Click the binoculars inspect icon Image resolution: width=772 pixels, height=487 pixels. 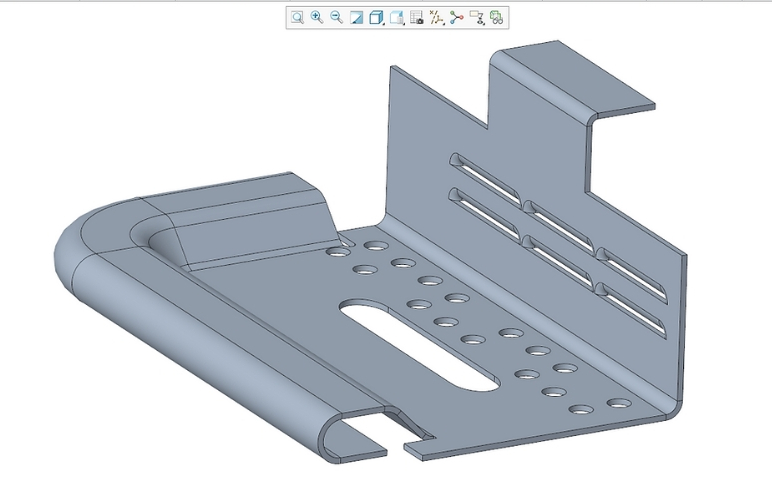(x=497, y=18)
